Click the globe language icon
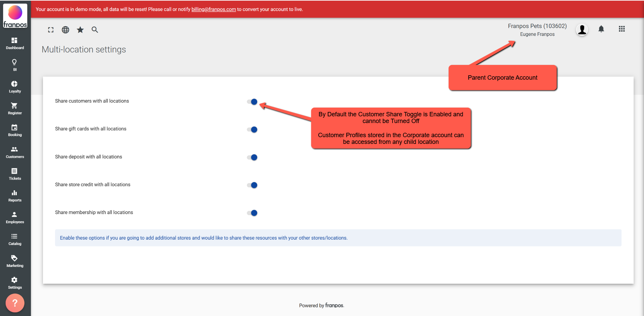Viewport: 644px width, 316px height. (65, 30)
